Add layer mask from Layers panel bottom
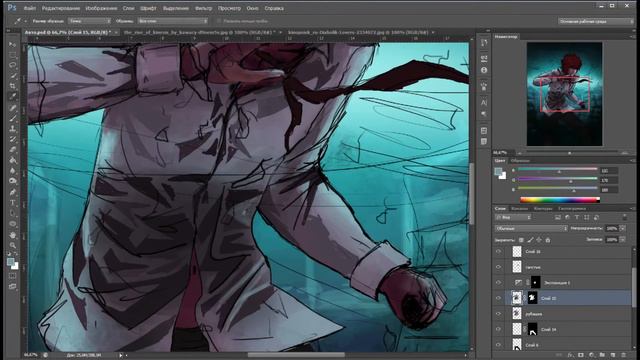This screenshot has width=640, height=360. pyautogui.click(x=581, y=355)
